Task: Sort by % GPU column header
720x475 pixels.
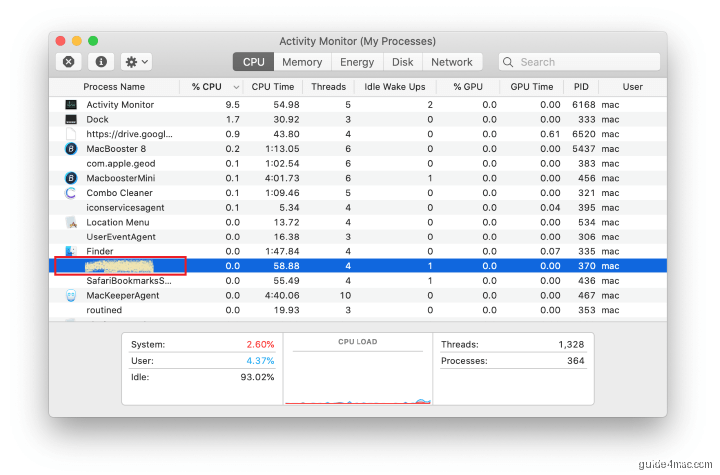Action: [468, 87]
